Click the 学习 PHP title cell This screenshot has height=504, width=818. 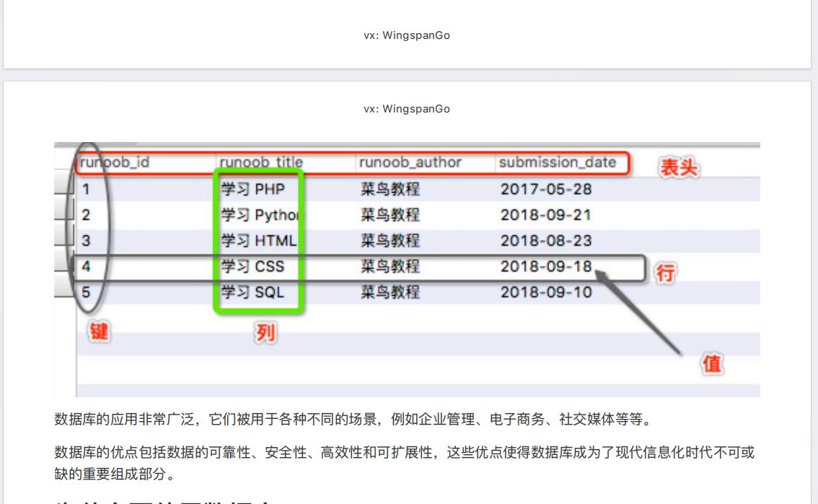(x=253, y=189)
